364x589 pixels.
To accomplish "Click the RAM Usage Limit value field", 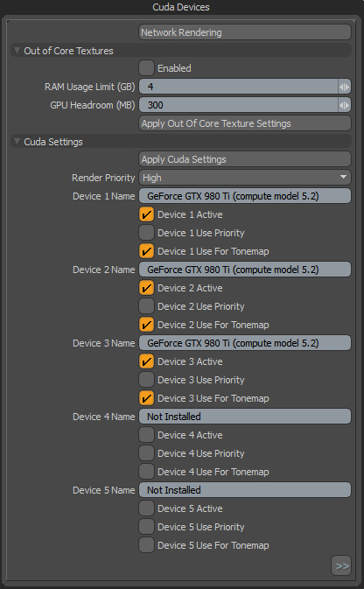I will pos(239,87).
